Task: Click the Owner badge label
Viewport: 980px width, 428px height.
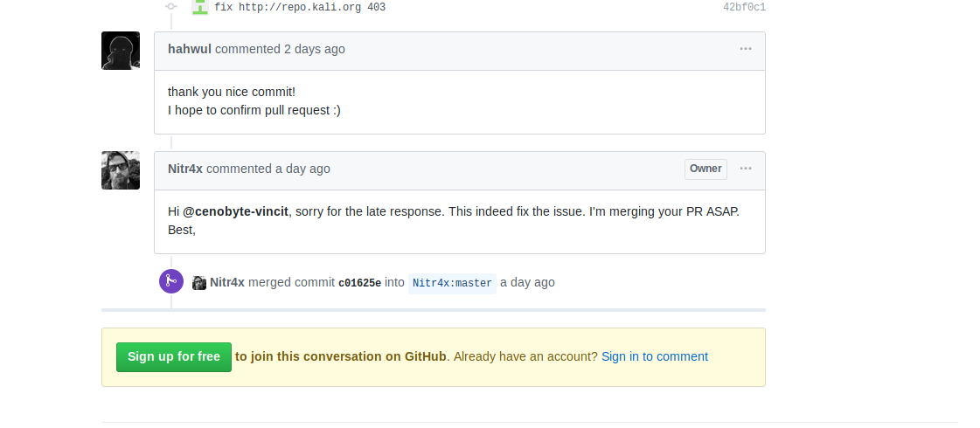Action: (x=705, y=169)
